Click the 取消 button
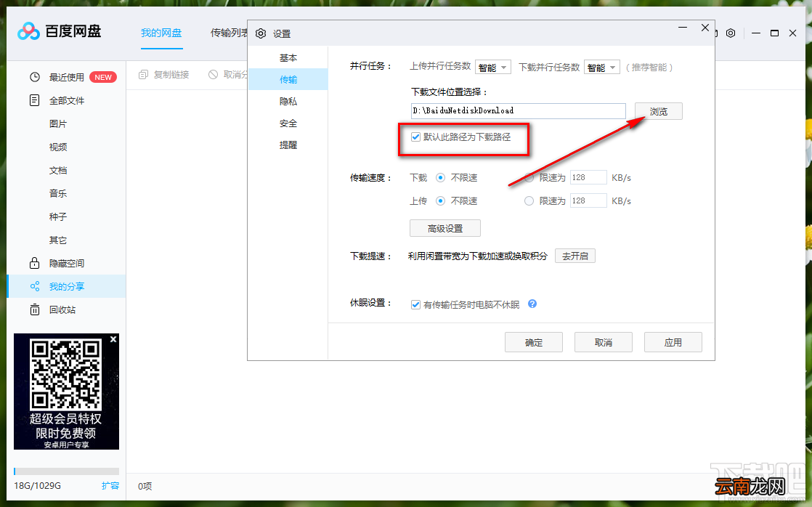812x507 pixels. (x=604, y=342)
